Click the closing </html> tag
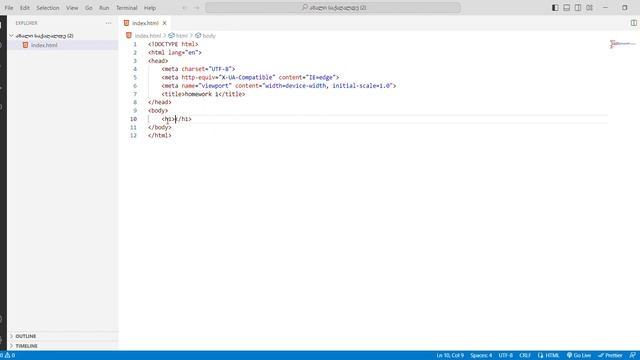This screenshot has height=360, width=640. (x=160, y=136)
